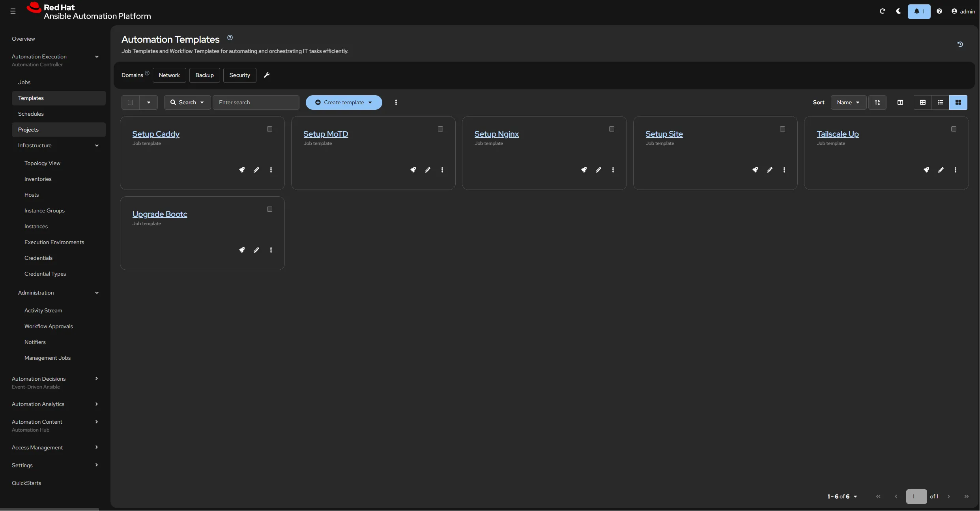
Task: Open the bulk select dropdown arrow
Action: [149, 102]
